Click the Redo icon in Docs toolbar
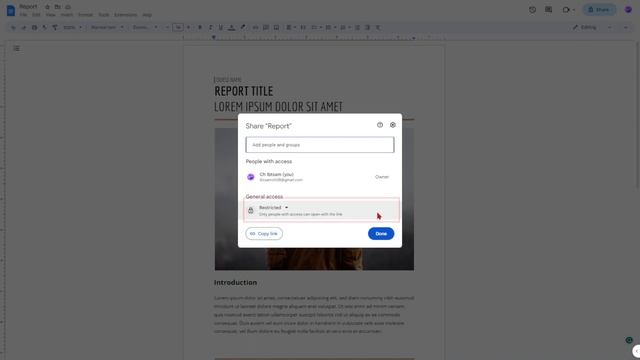640x360 pixels. click(24, 27)
